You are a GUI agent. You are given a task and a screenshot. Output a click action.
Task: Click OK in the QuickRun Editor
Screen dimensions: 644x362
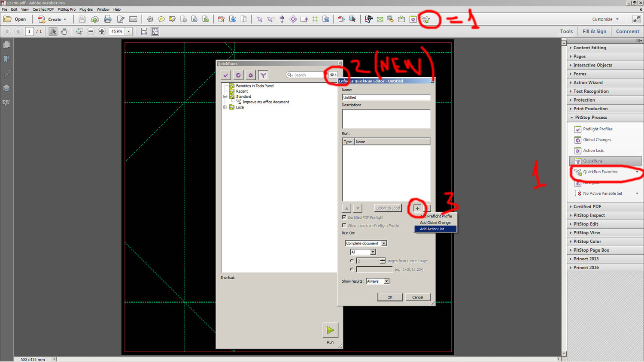[x=390, y=297]
